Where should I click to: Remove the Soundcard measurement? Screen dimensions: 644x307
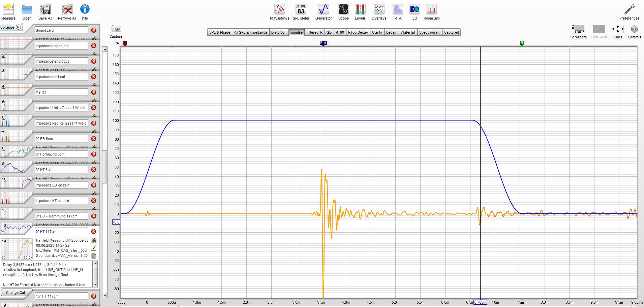(x=94, y=30)
